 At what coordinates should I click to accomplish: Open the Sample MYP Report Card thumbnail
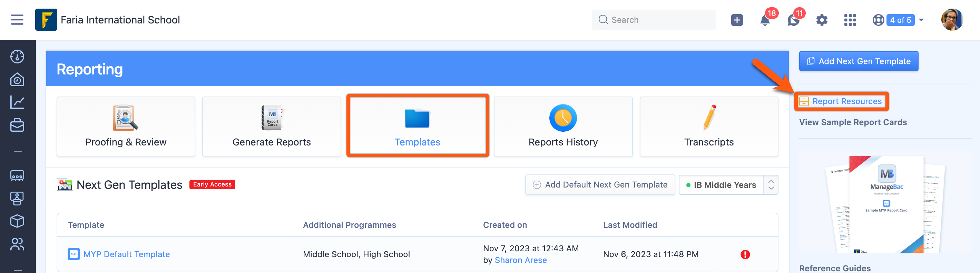click(x=886, y=204)
